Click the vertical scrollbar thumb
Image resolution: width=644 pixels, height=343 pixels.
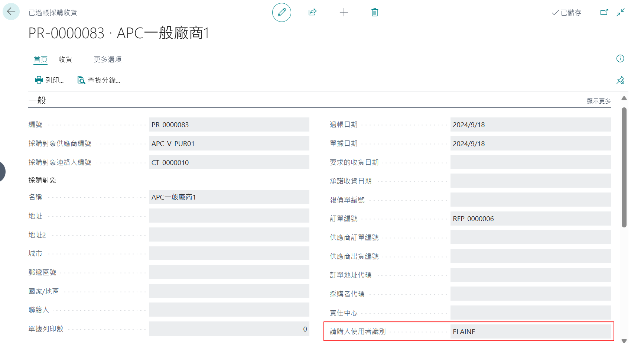624,167
